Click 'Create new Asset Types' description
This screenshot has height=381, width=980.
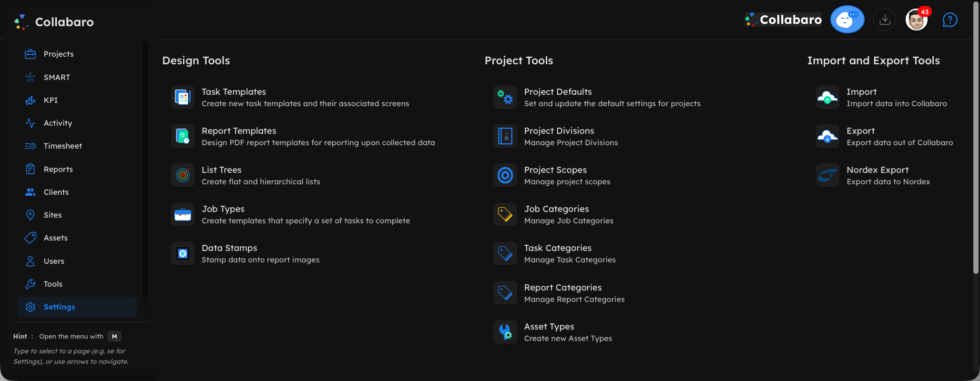(568, 339)
